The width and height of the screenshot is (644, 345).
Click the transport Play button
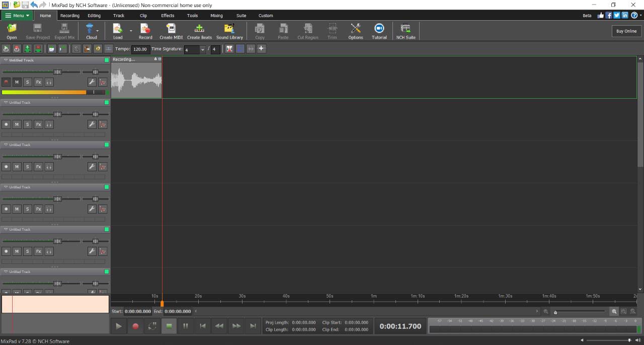[119, 326]
